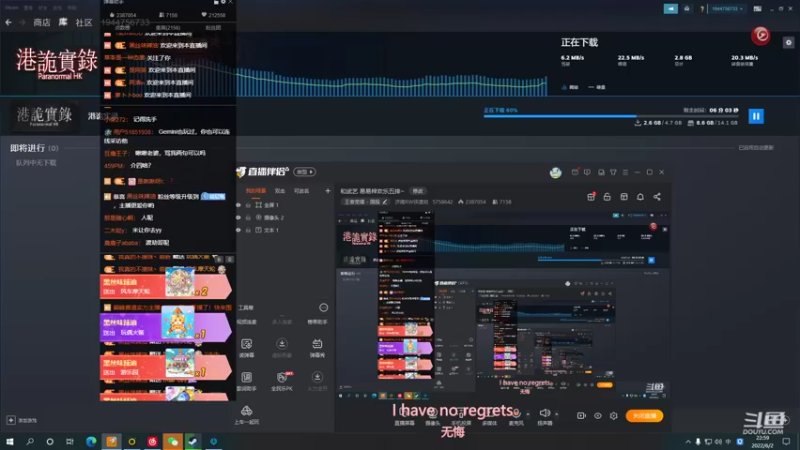This screenshot has width=800, height=450.
Task: Toggle lock on 摄像头 2 source
Action: pyautogui.click(x=248, y=217)
